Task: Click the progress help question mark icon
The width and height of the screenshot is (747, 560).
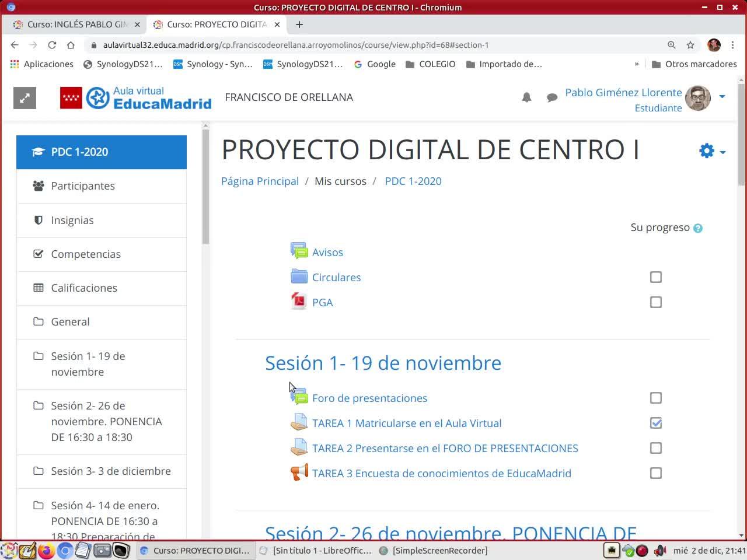Action: (698, 228)
